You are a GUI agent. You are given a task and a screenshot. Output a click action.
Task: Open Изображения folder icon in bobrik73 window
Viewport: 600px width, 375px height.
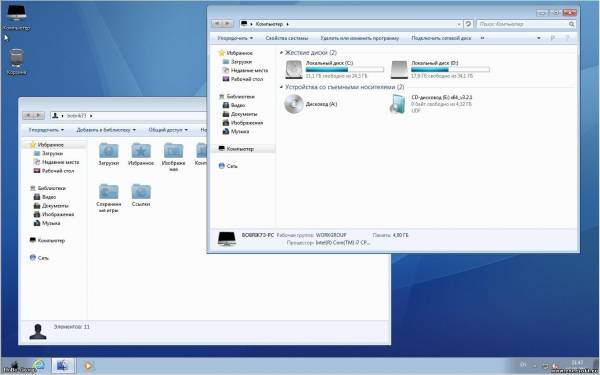pos(174,150)
